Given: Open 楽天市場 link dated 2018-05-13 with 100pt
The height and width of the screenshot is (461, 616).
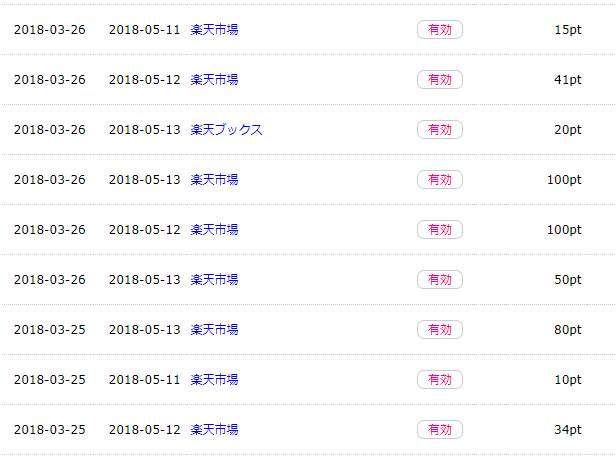Looking at the screenshot, I should [214, 180].
